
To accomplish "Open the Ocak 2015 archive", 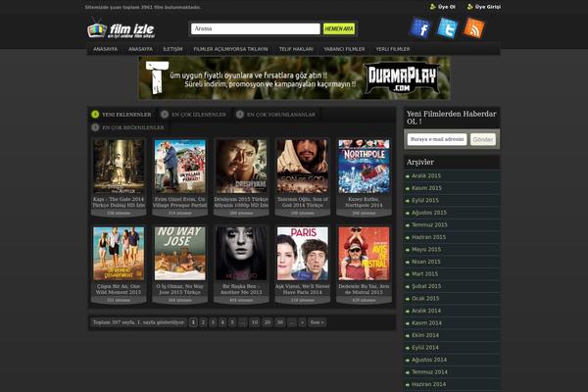I will (425, 298).
